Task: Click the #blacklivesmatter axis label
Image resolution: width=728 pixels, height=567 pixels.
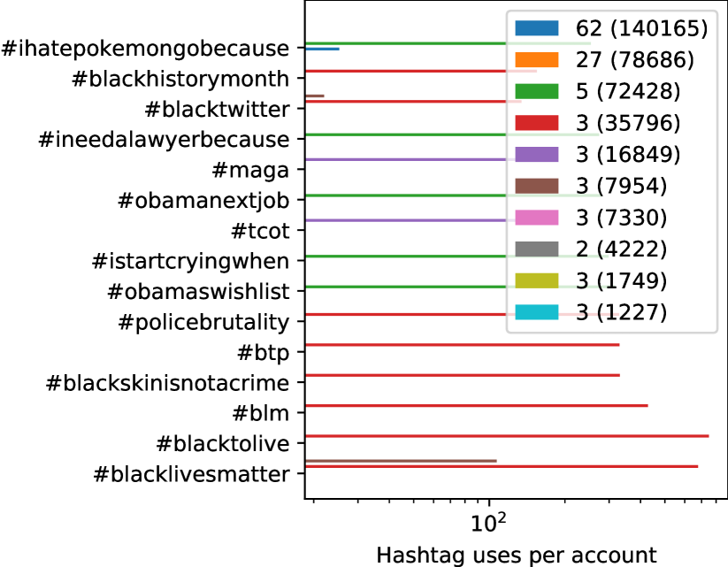Action: point(191,474)
